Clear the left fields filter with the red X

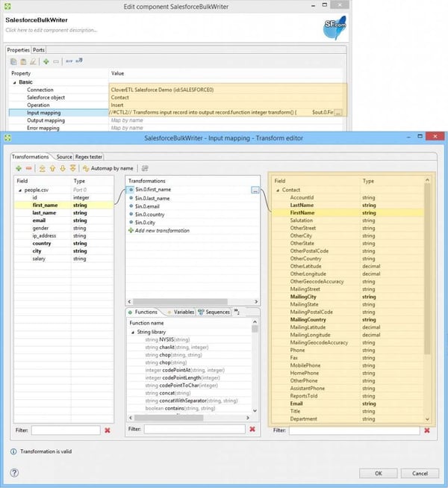tap(108, 430)
